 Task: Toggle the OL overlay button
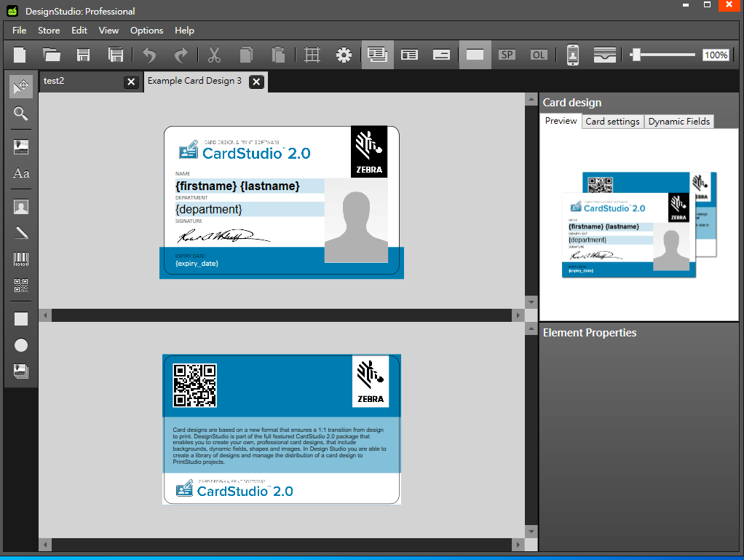[539, 55]
